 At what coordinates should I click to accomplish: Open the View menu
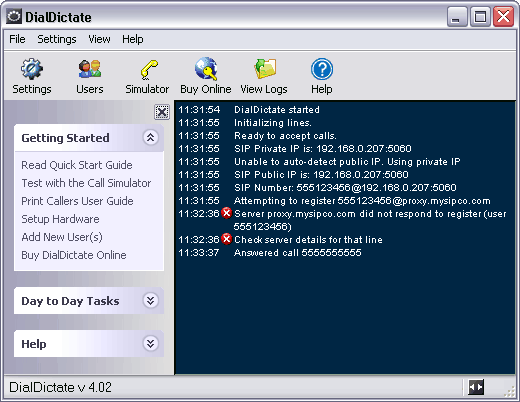[99, 39]
